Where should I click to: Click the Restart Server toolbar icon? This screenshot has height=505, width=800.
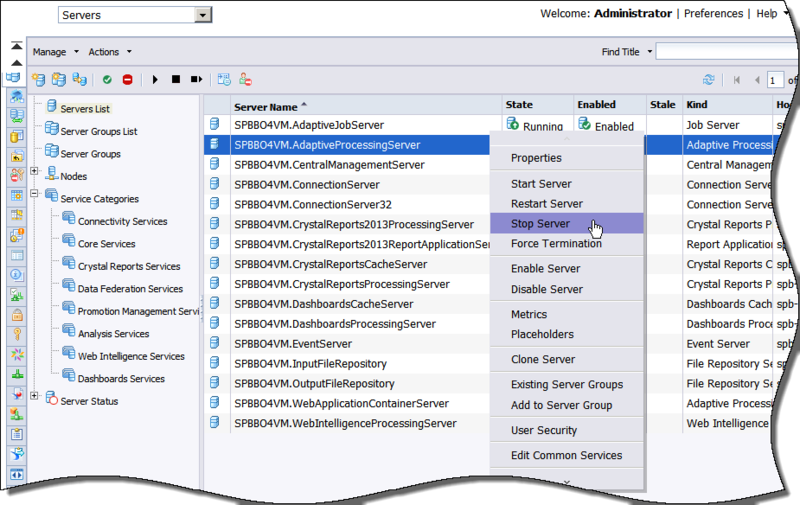point(196,79)
